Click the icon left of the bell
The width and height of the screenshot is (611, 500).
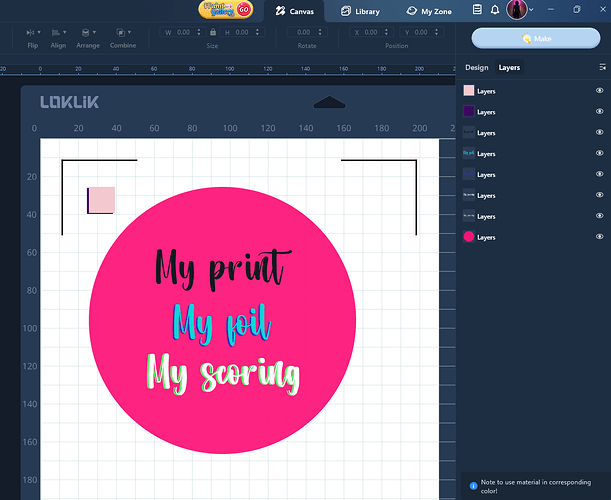point(478,10)
